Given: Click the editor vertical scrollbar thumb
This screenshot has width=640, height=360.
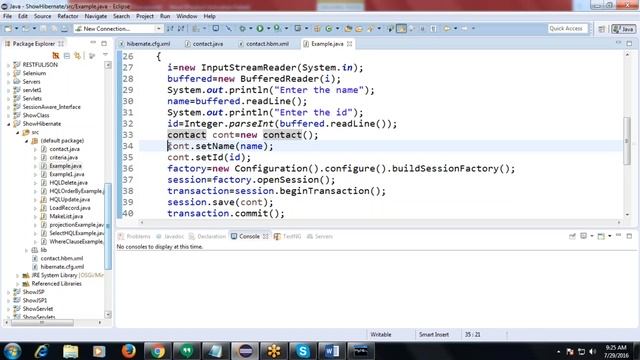Looking at the screenshot, I should pyautogui.click(x=627, y=141).
